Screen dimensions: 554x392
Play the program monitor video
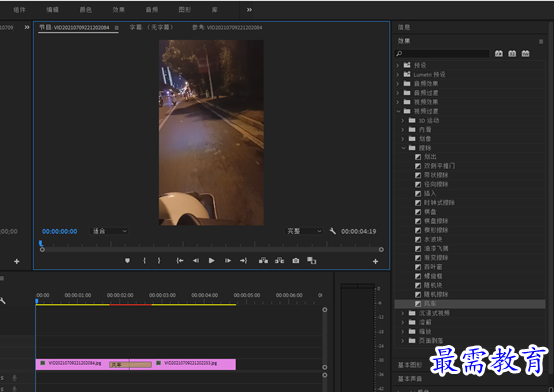pos(211,261)
